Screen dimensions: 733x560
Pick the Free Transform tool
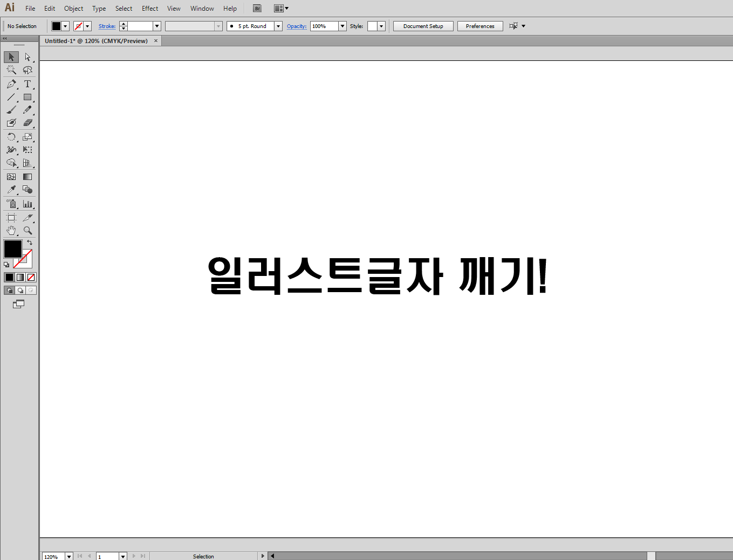coord(28,150)
